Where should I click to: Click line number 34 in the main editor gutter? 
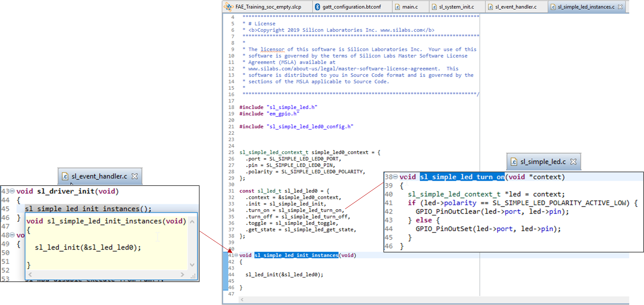tap(231, 210)
